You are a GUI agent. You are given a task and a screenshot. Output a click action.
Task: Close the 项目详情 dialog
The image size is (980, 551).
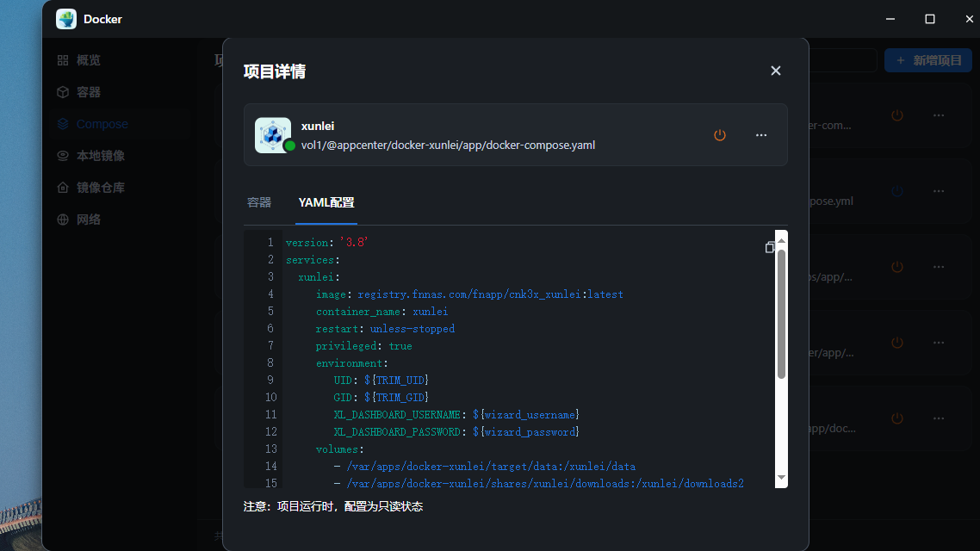pyautogui.click(x=775, y=71)
